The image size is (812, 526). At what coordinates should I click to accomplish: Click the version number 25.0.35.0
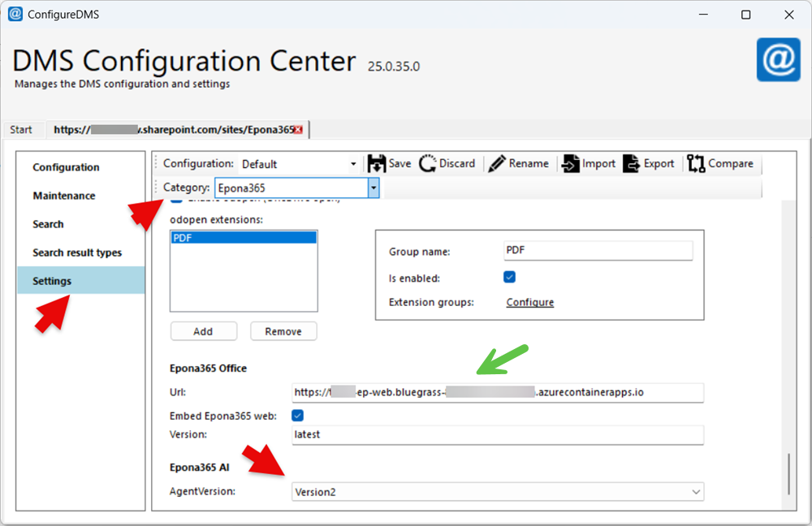(x=394, y=67)
